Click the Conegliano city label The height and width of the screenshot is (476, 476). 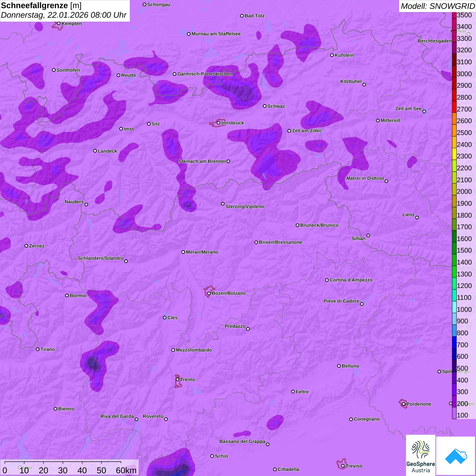(367, 419)
